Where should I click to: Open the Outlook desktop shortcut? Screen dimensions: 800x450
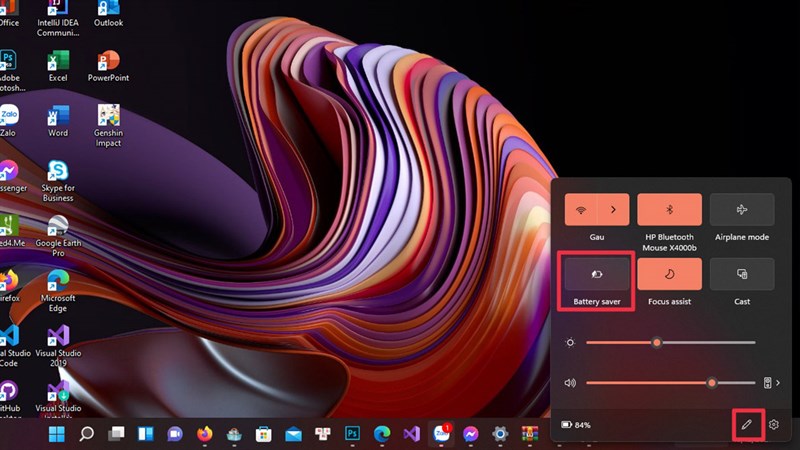click(x=108, y=14)
